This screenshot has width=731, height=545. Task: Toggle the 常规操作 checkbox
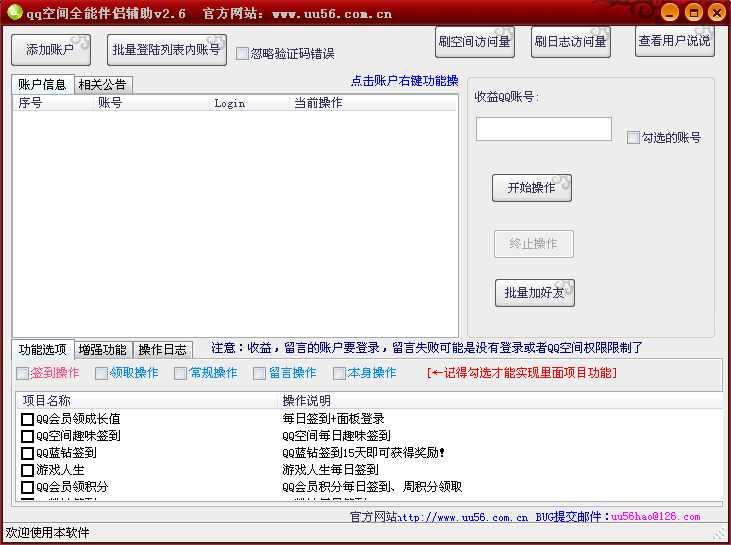point(180,373)
